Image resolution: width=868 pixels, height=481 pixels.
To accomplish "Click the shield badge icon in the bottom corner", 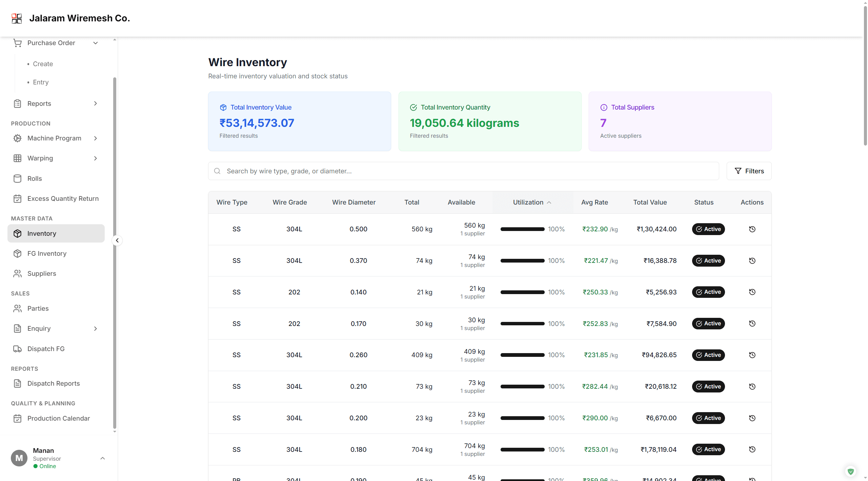I will pyautogui.click(x=850, y=471).
